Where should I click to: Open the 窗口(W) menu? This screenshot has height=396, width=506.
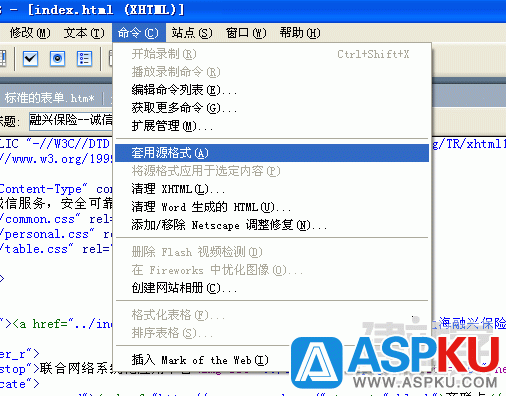tap(246, 33)
